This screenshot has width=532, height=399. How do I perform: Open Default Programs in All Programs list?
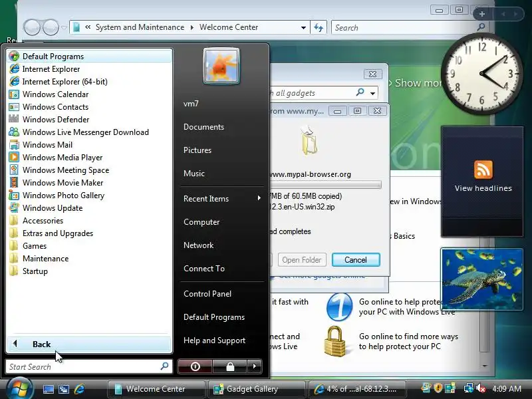point(90,57)
